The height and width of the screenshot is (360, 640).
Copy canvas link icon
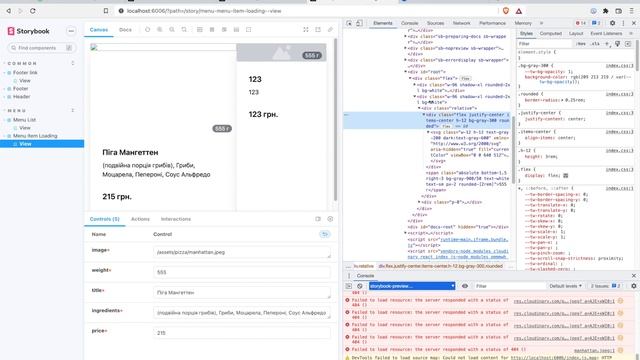tap(330, 29)
